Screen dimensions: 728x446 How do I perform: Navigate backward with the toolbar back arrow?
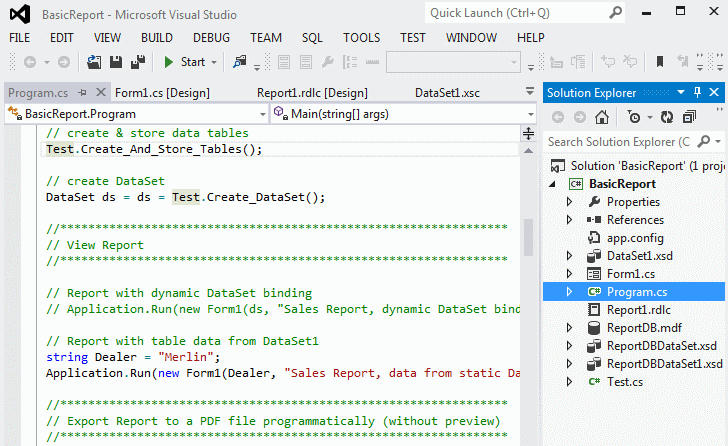point(30,62)
